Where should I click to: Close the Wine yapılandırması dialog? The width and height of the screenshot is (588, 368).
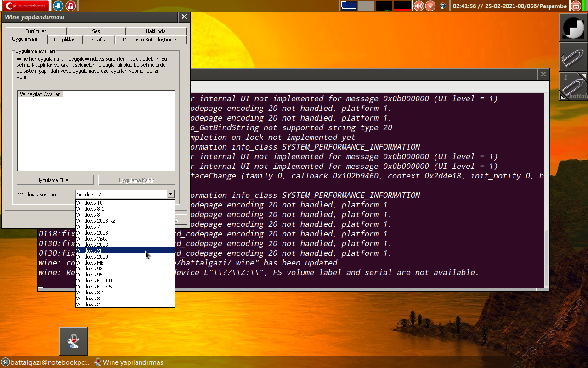[184, 17]
